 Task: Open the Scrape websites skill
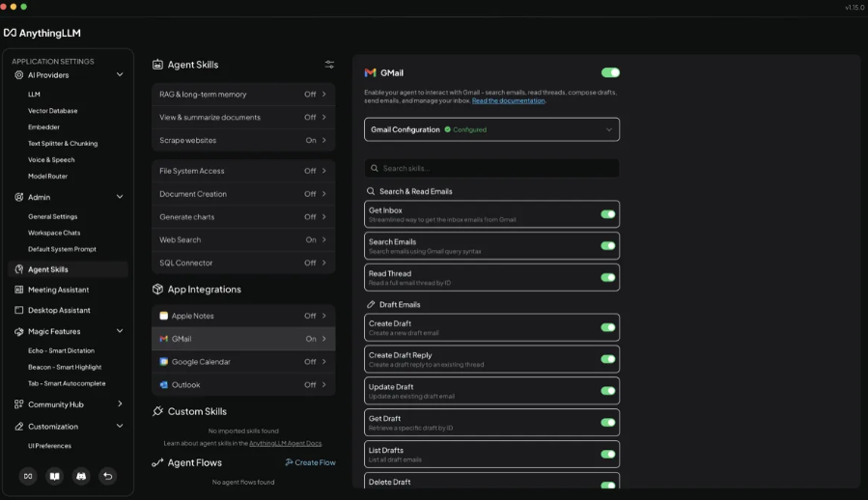coord(243,140)
